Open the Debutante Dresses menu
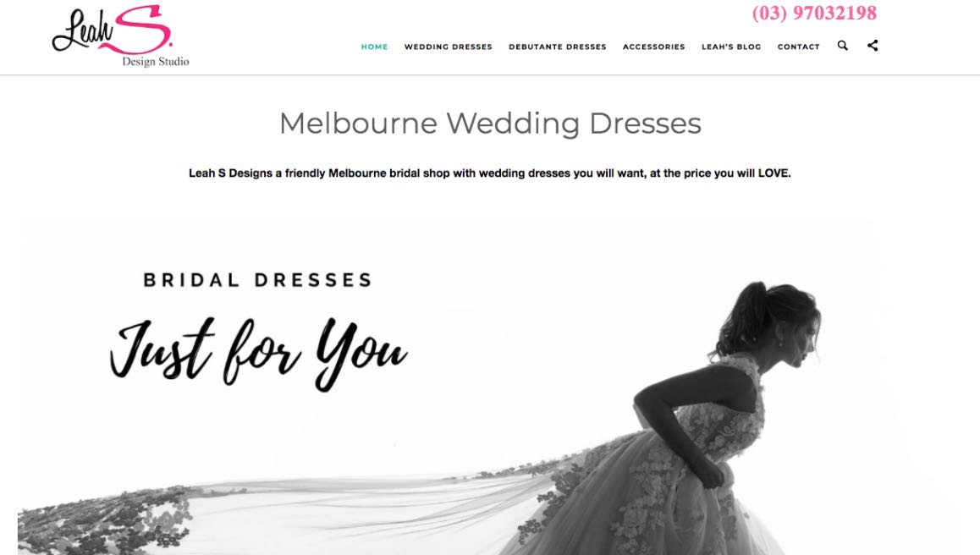The height and width of the screenshot is (555, 980). 558,47
